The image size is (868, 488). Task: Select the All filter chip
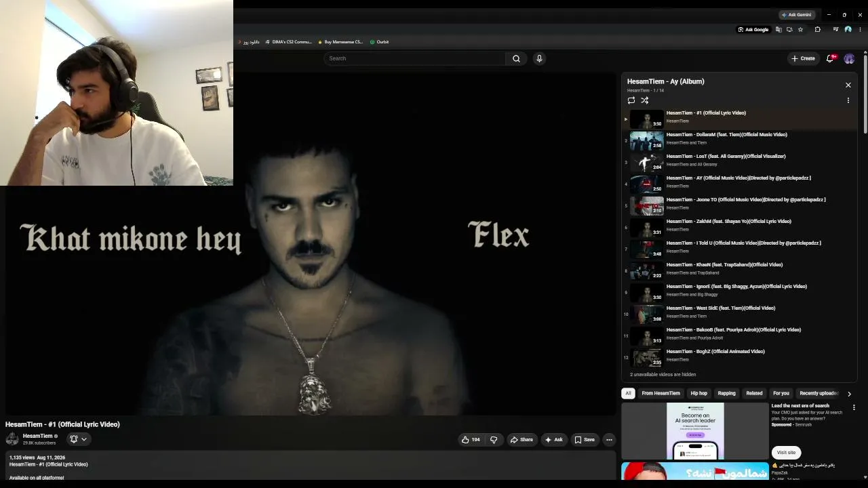[628, 393]
